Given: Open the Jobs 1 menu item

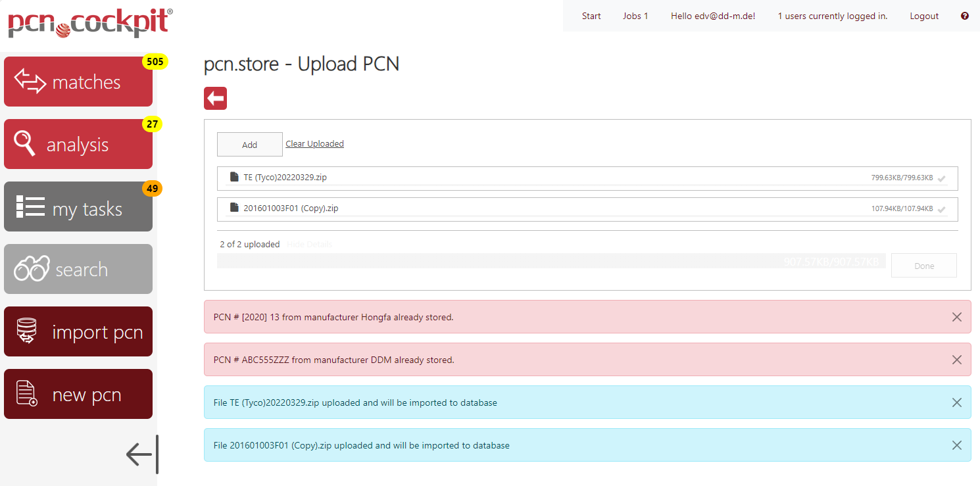Looking at the screenshot, I should pos(635,16).
